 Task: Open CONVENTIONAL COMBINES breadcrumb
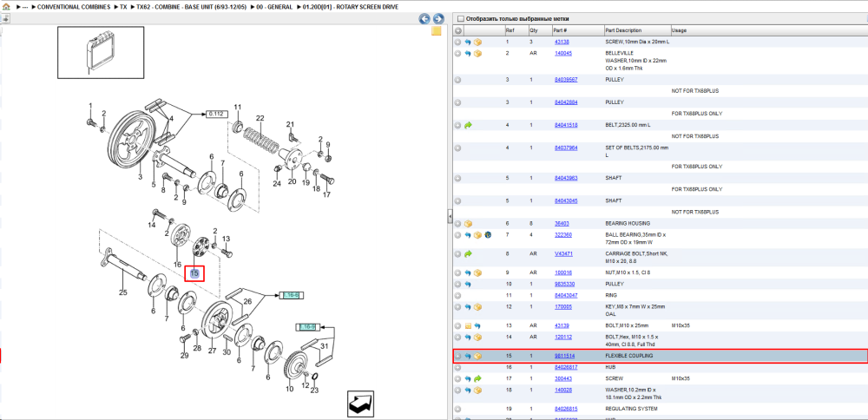74,7
